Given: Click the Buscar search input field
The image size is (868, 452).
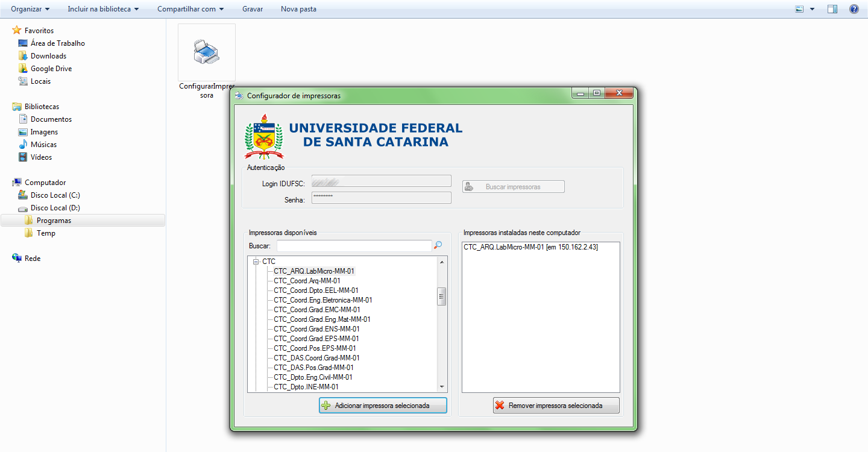Looking at the screenshot, I should click(354, 246).
